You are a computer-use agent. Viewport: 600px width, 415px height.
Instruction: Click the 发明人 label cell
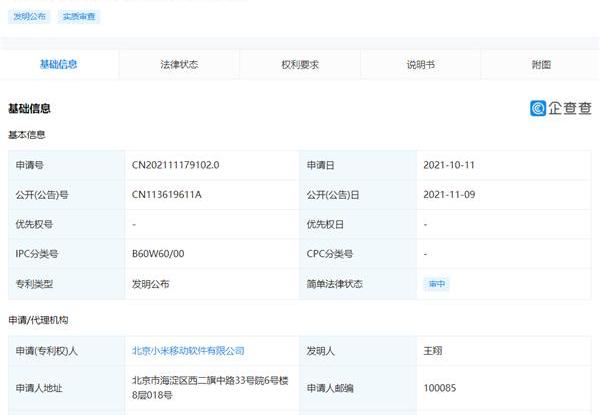point(358,351)
